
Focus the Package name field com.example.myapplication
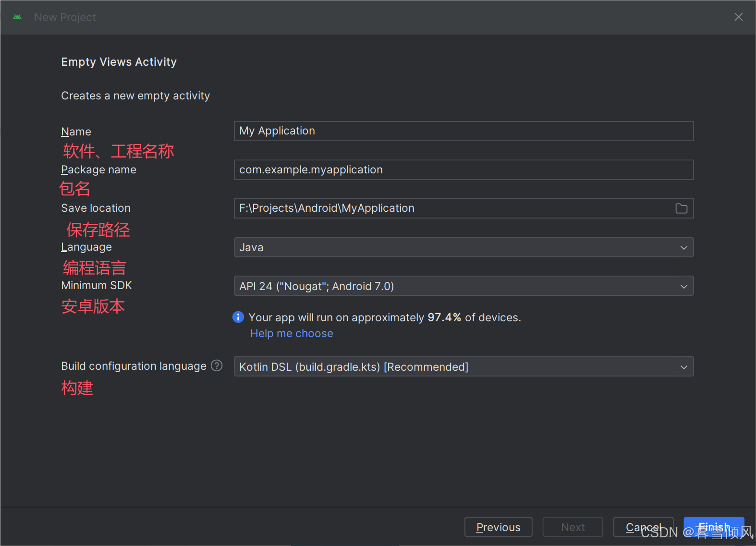click(x=463, y=170)
